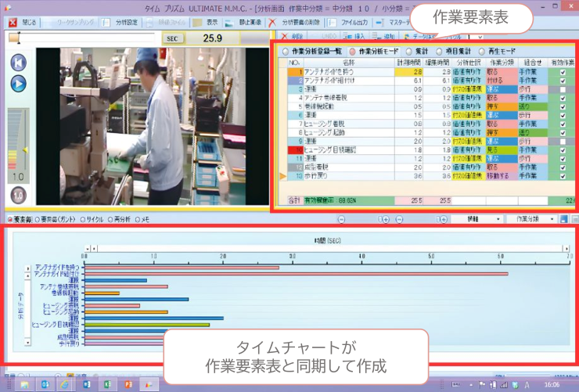The width and height of the screenshot is (579, 392).
Task: Click the ファイル出力 toolbar icon
Action: (x=332, y=23)
